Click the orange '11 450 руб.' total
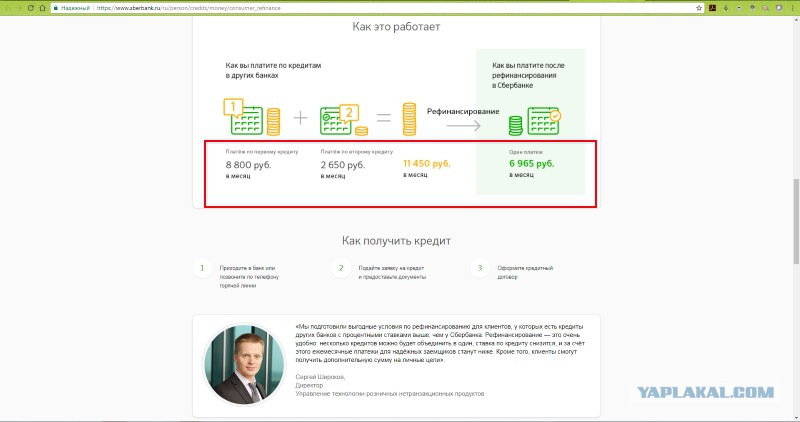 tap(427, 163)
